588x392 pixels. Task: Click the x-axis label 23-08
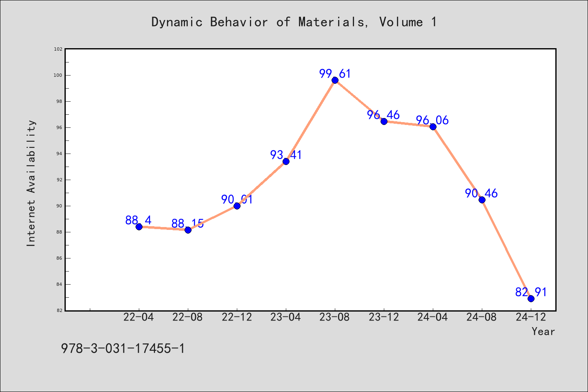tap(335, 317)
